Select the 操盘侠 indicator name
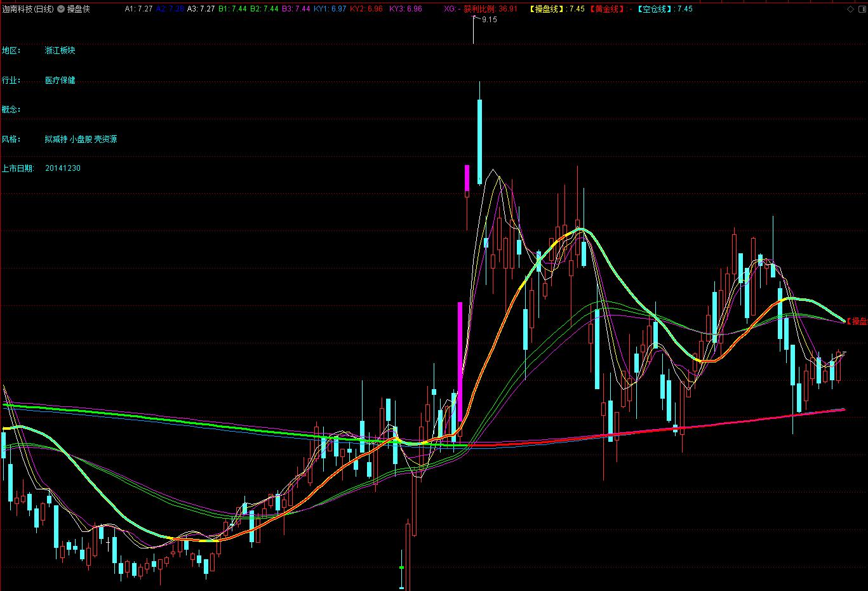 79,9
